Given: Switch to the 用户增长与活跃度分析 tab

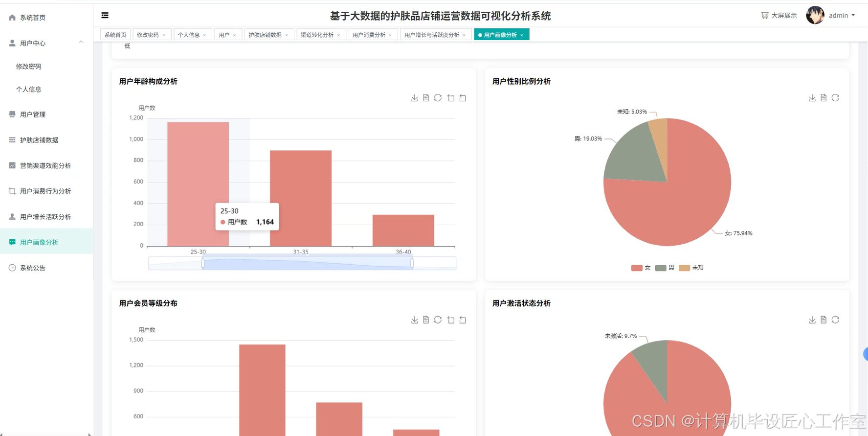Looking at the screenshot, I should point(432,35).
